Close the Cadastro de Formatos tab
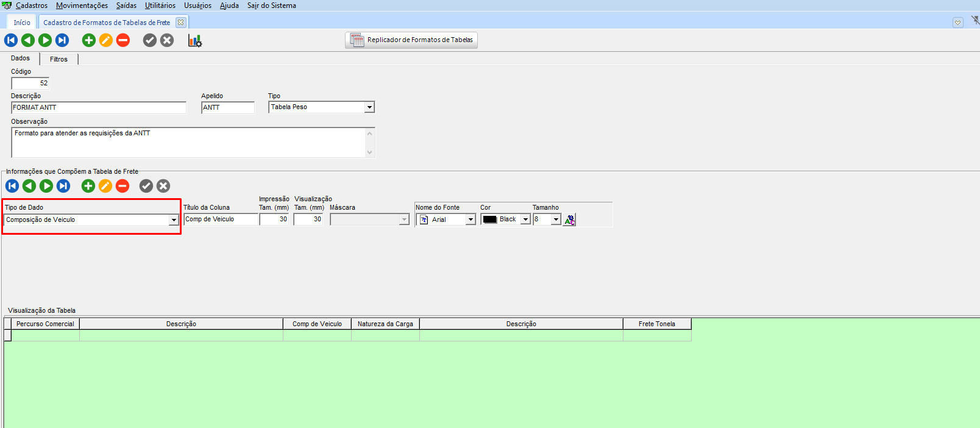 coord(180,23)
